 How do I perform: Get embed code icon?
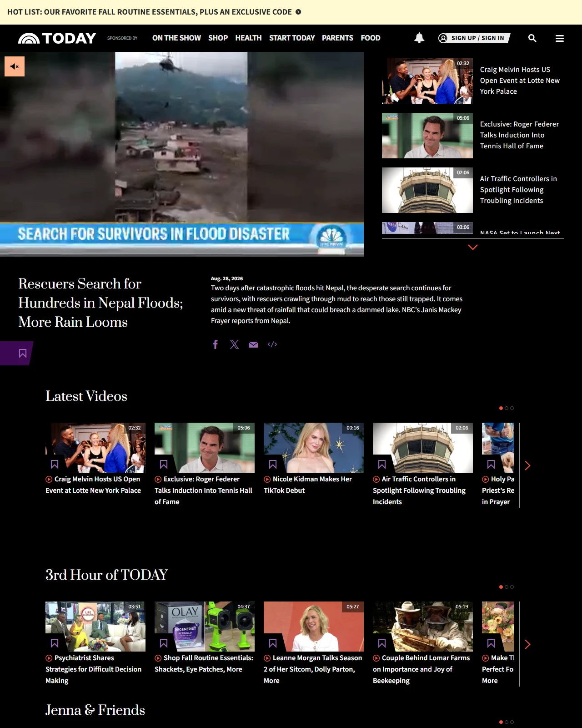coord(272,344)
